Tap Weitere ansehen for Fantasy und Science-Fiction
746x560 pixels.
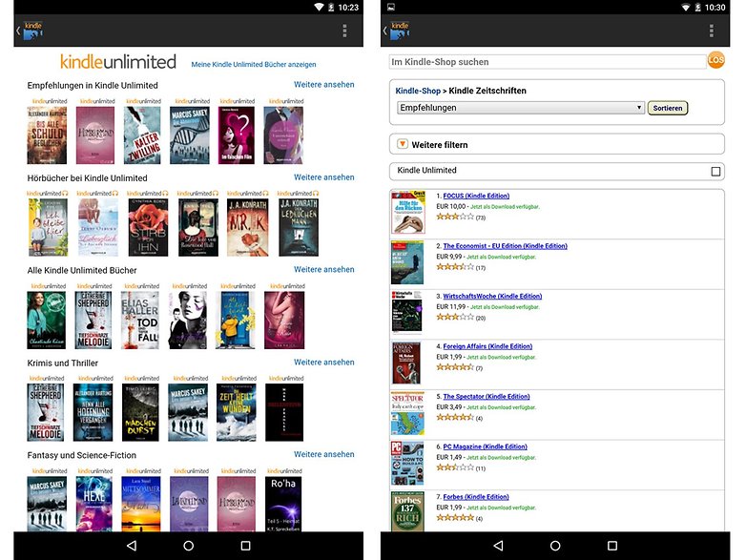(x=324, y=455)
